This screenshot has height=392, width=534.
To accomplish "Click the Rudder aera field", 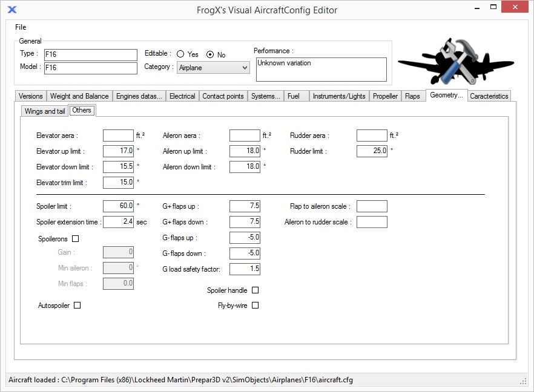I will pos(372,136).
